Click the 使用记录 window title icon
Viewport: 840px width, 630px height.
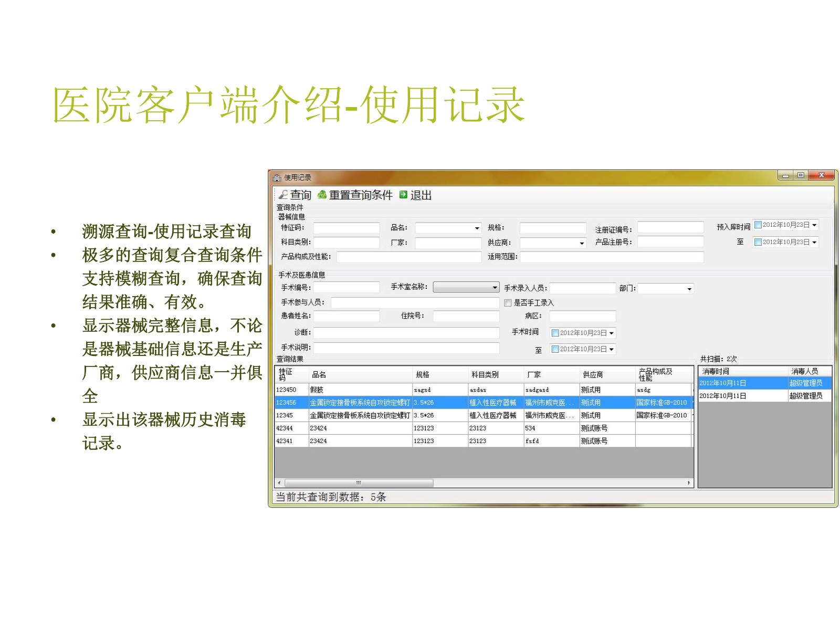click(x=277, y=177)
